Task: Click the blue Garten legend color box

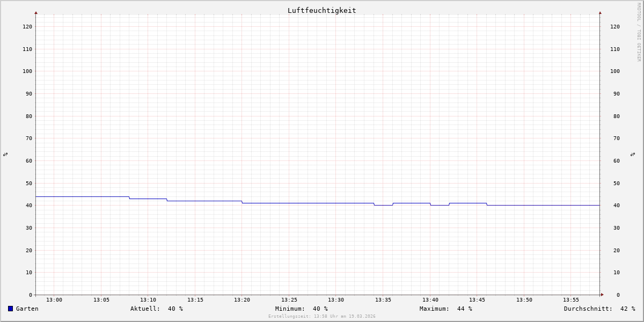Action: 10,309
